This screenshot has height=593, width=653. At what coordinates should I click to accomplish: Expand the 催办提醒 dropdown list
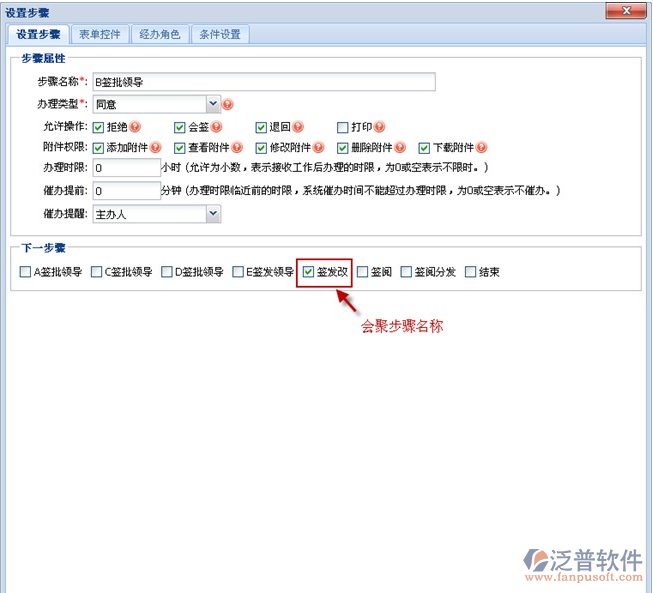(212, 213)
